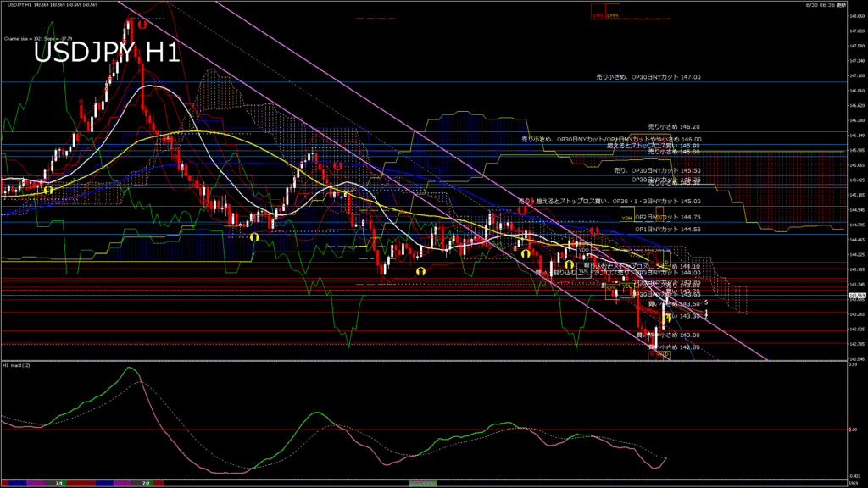
Task: Select the 買い 143.30 label
Action: [x=682, y=317]
